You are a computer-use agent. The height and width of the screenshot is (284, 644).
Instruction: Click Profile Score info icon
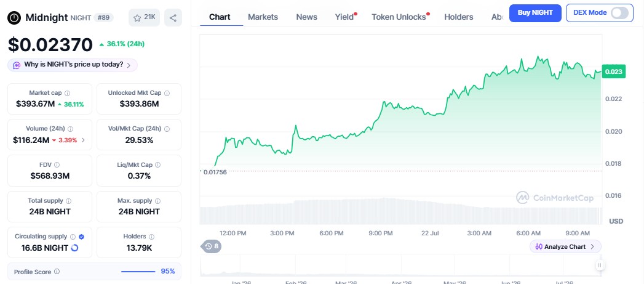57,272
